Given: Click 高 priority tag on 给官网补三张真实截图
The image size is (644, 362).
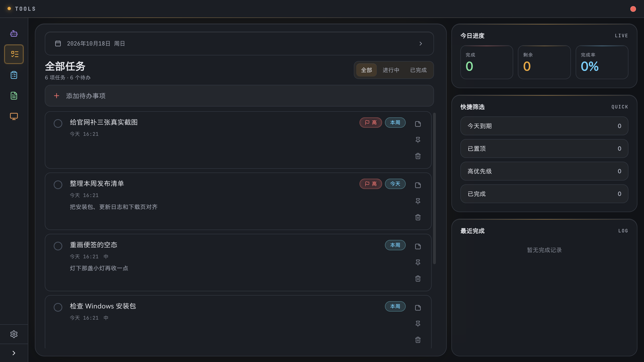Looking at the screenshot, I should [371, 123].
